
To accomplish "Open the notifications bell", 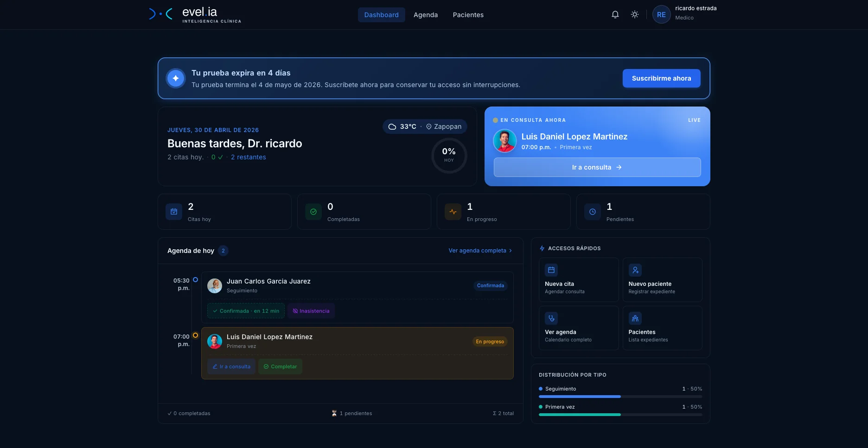I will pos(615,14).
